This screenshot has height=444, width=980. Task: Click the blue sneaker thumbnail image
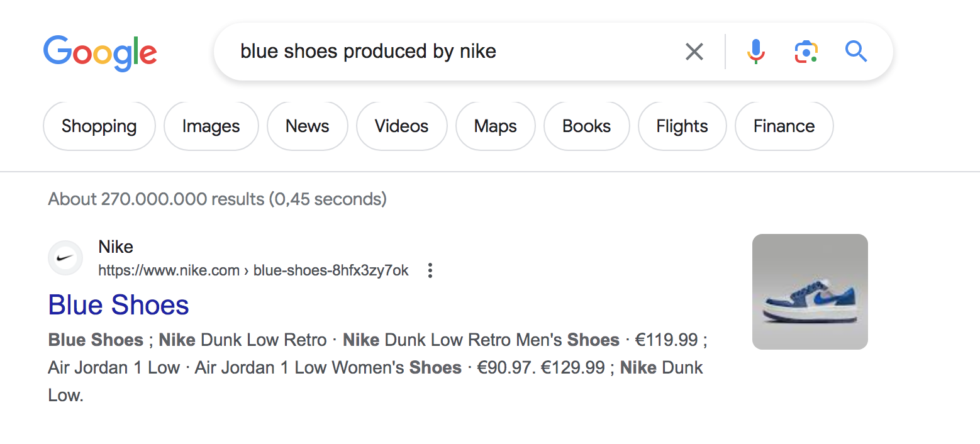(810, 291)
